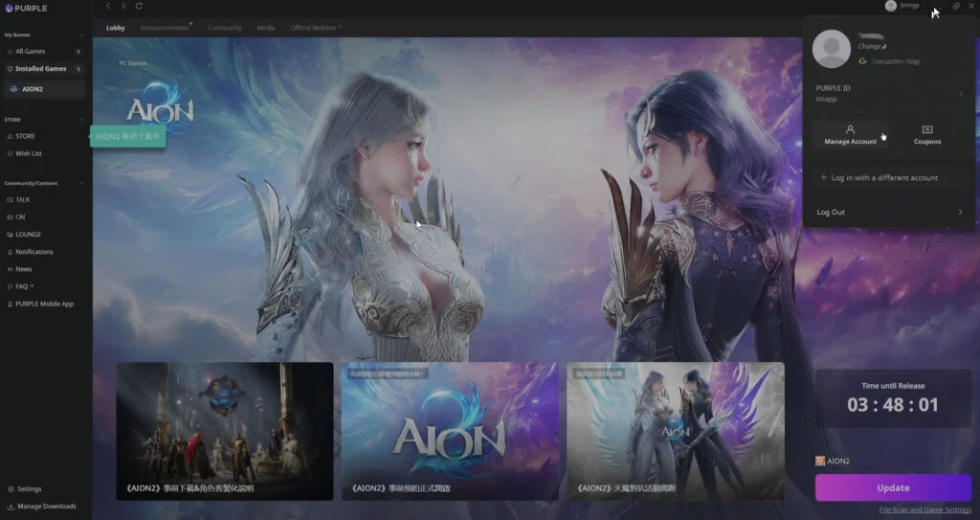Screen dimensions: 980x520
Task: Click the pencil Change nickname icon
Action: (x=885, y=46)
